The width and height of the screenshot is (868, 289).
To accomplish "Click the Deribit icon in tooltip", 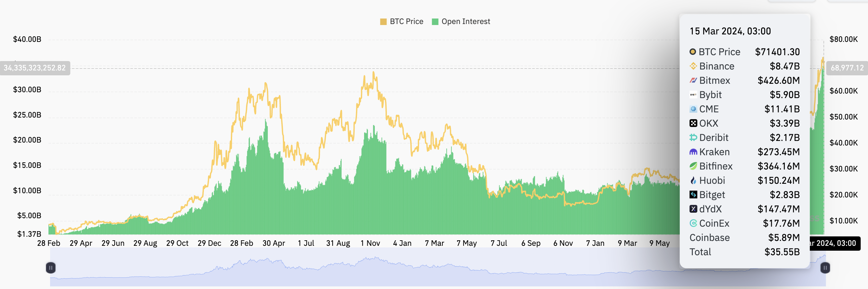I will click(693, 138).
